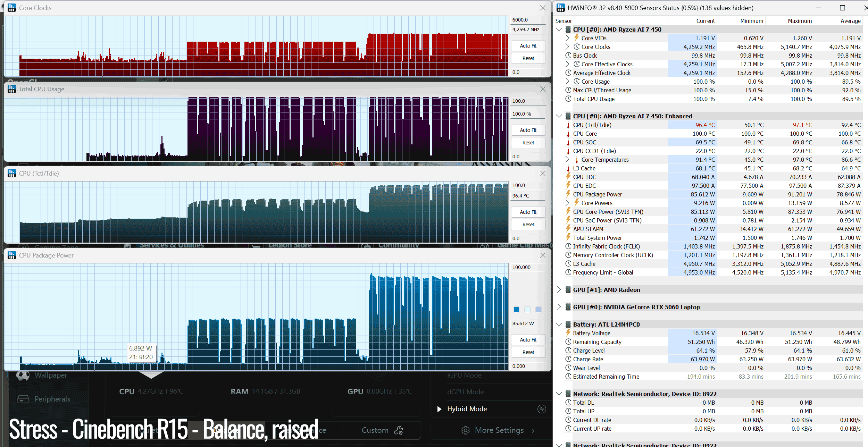
Task: Click the chip icon beside Battery: ATL L24N4PC0
Action: (x=568, y=324)
